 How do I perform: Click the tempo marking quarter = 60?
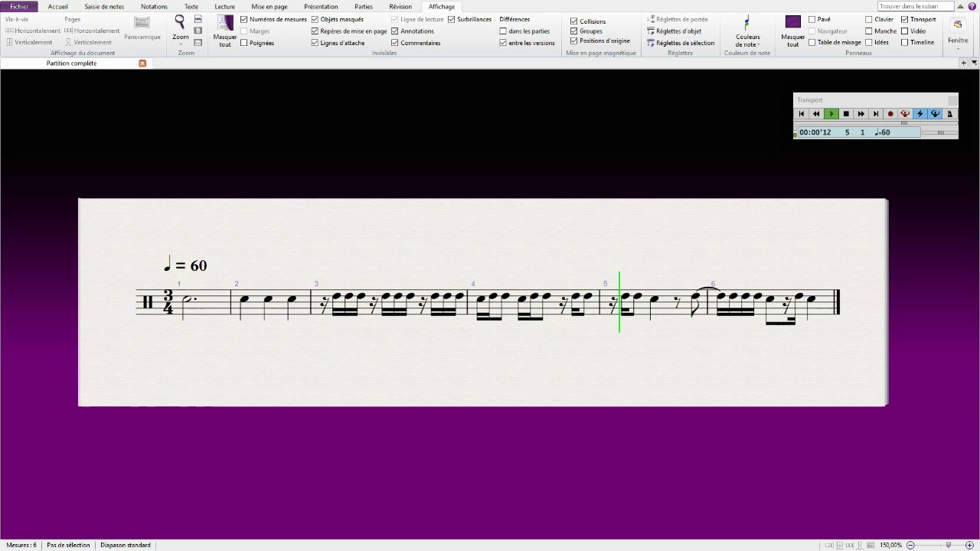185,266
